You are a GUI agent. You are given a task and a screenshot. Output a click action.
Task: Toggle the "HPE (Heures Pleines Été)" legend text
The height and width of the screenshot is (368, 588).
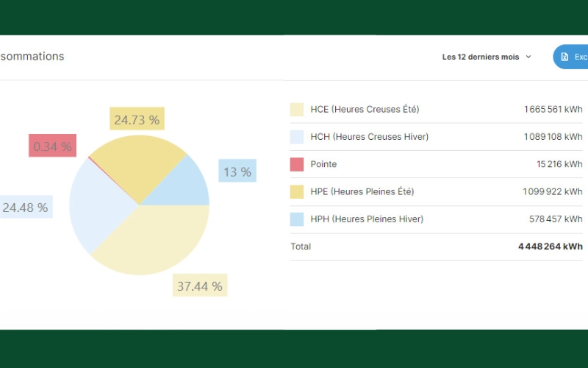362,191
